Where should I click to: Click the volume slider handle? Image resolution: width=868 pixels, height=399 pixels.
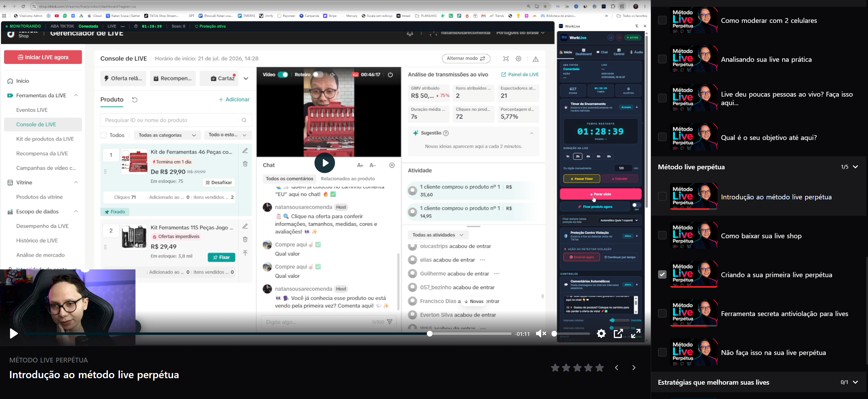(554, 333)
